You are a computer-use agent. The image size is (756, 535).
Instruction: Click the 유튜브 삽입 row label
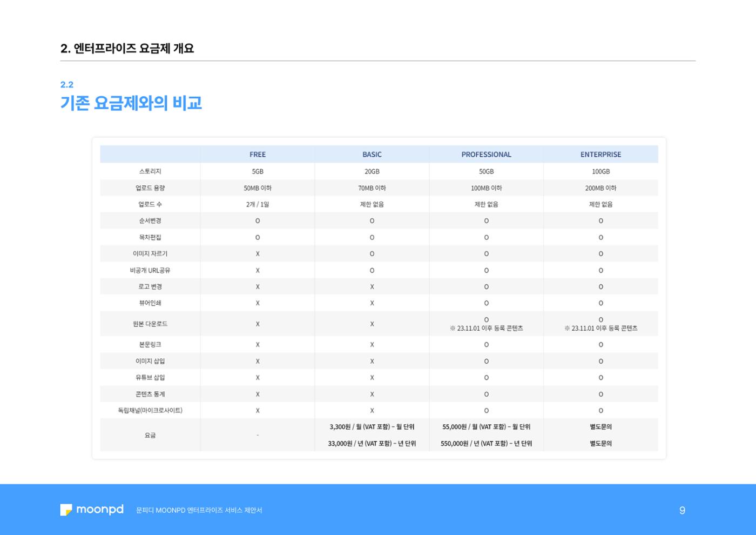point(150,377)
